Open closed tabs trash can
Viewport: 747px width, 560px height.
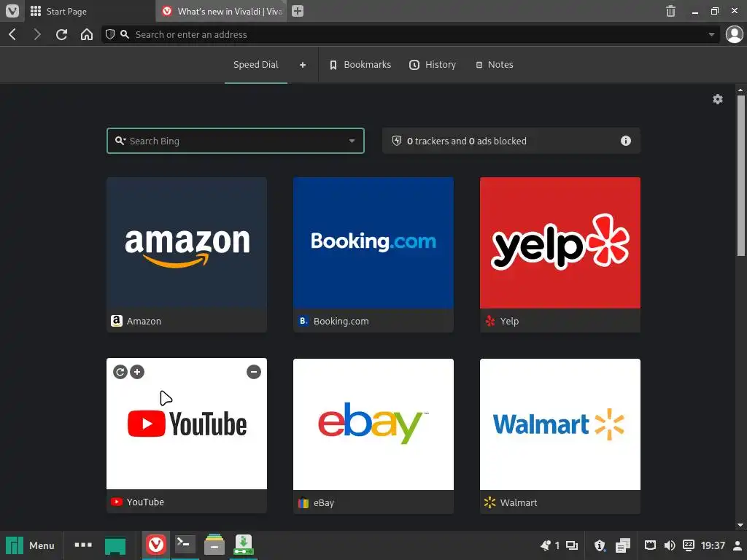pos(670,11)
